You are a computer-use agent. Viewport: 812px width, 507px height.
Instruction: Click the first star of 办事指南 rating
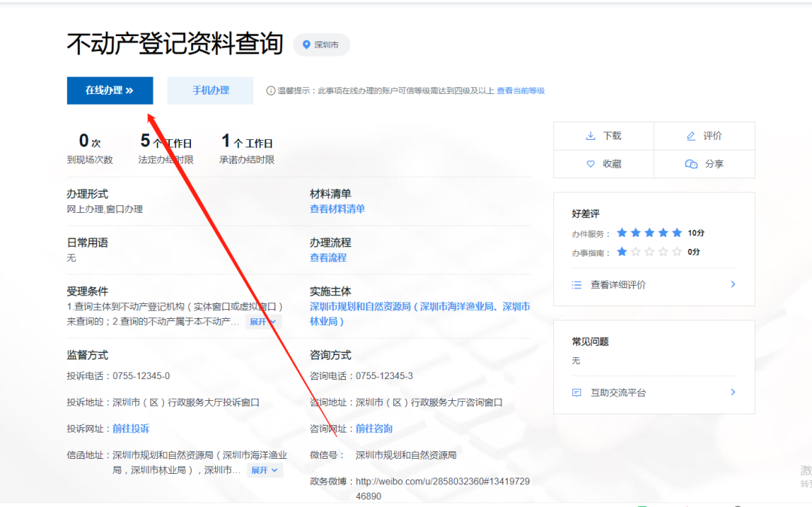[622, 252]
